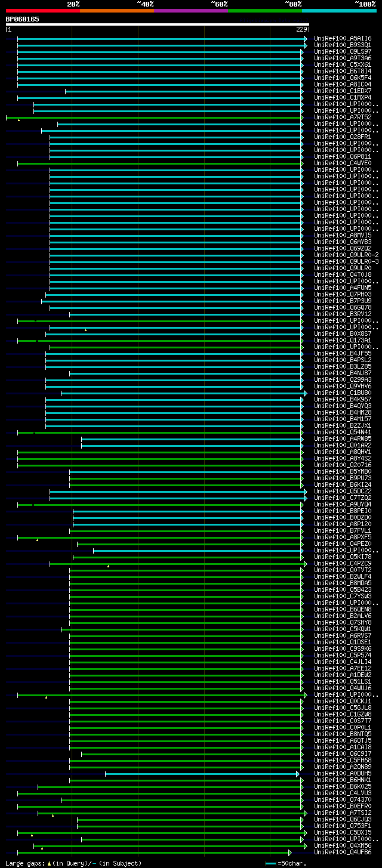The height and width of the screenshot is (868, 382).
Task: Click the UniRef100_B7FVL1 label
Action: click(343, 530)
